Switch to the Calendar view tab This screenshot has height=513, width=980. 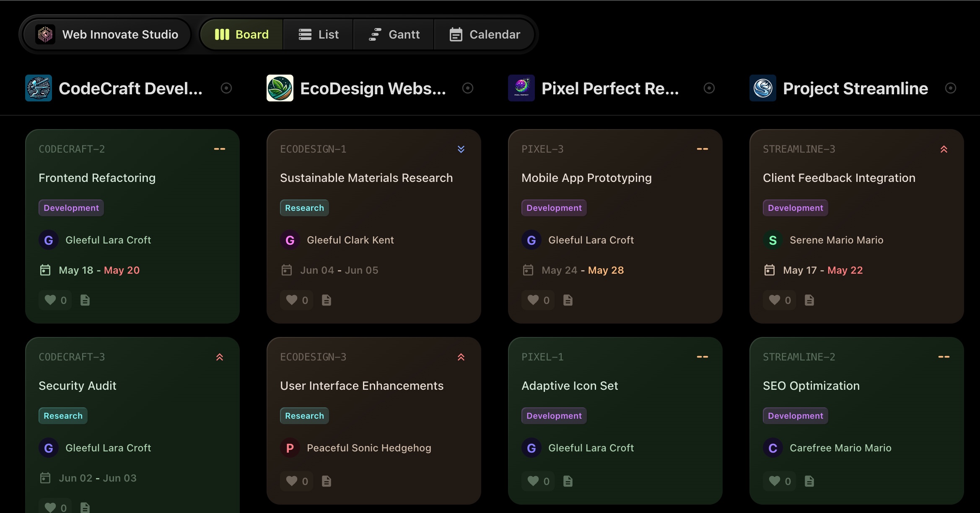point(485,34)
